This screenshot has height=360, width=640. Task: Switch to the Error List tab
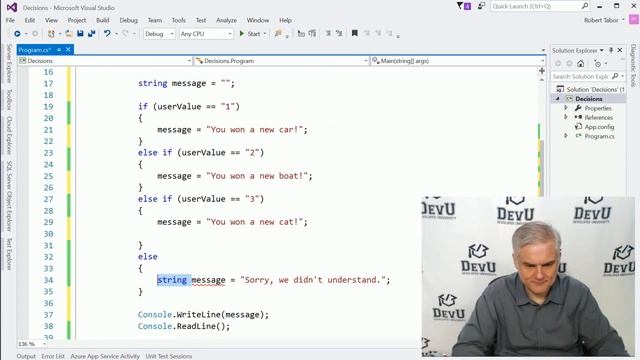(x=53, y=356)
